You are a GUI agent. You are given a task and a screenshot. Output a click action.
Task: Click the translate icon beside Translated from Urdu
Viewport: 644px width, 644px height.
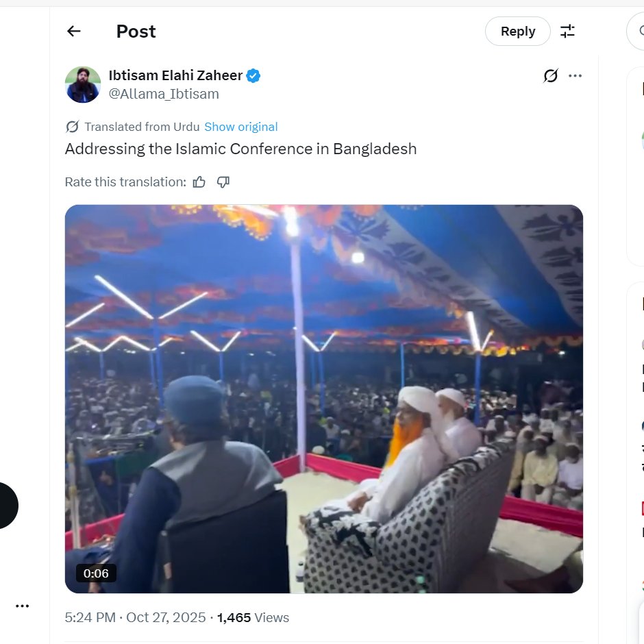click(x=72, y=127)
